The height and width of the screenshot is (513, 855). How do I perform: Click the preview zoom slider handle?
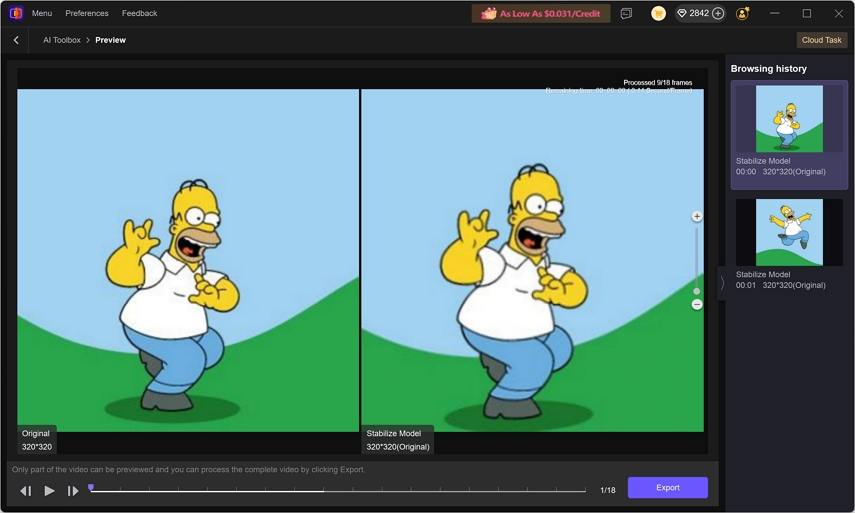(x=696, y=292)
